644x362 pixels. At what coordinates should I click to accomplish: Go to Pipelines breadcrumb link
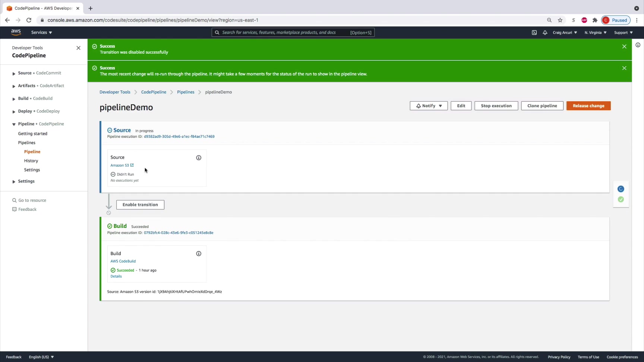pos(186,92)
